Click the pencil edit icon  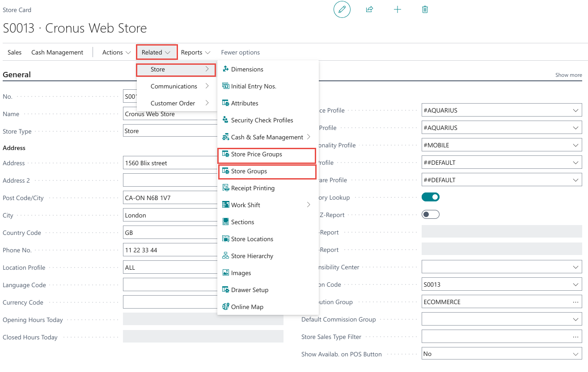click(342, 9)
